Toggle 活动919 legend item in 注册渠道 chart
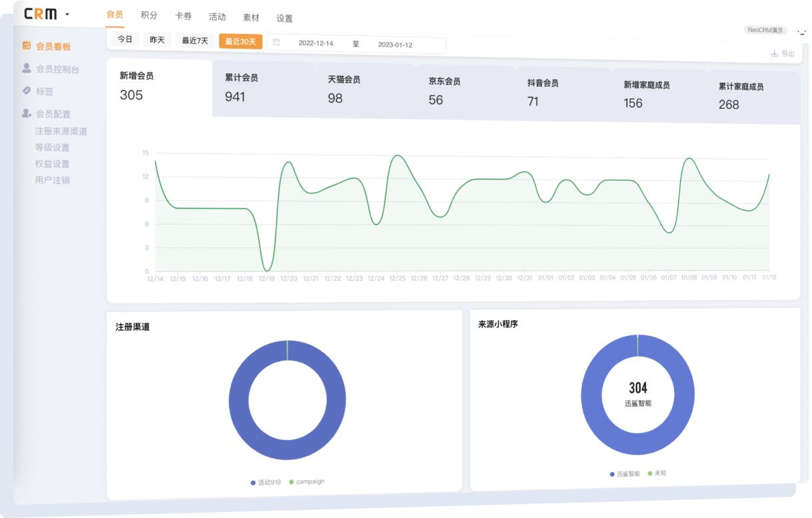 click(x=266, y=482)
